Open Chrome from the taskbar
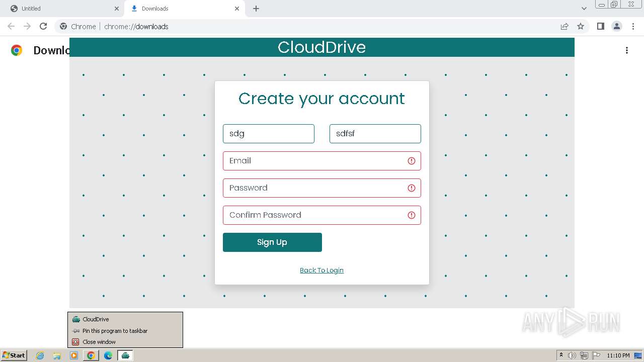644x362 pixels. pyautogui.click(x=91, y=355)
